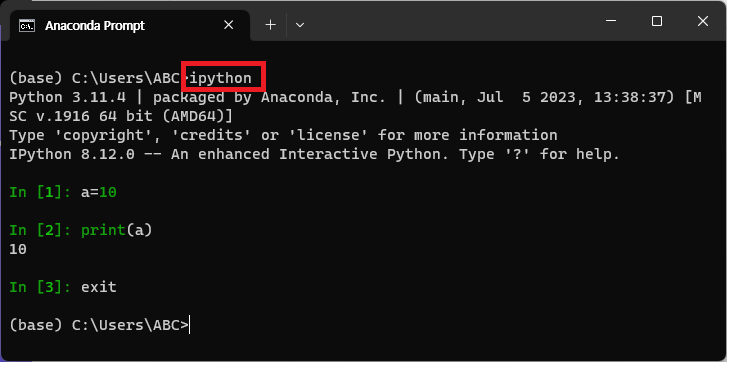Click the output line '10'
Screen dimensions: 733x366
click(18, 249)
